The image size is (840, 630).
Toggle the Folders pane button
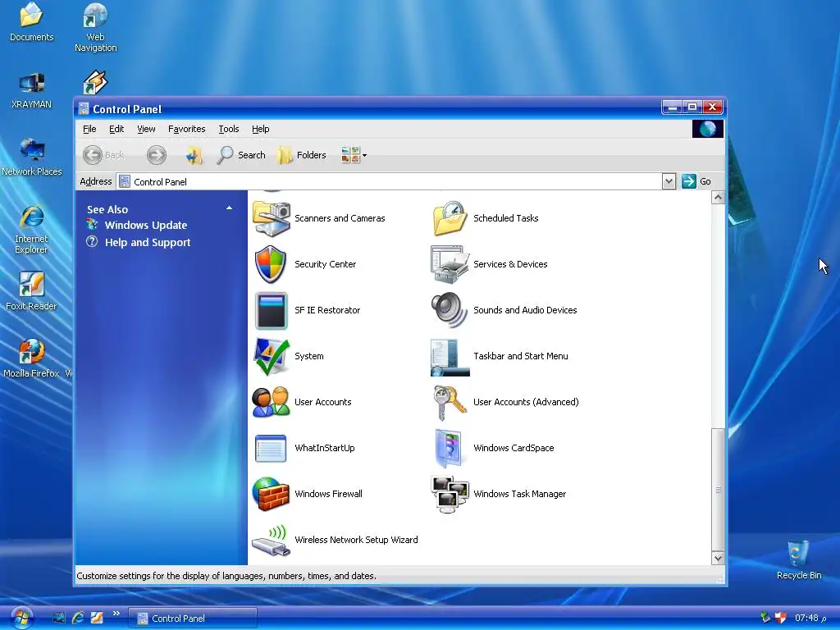click(302, 155)
